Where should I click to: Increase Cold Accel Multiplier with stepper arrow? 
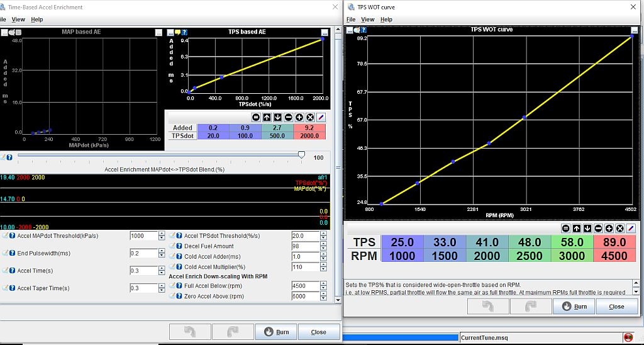323,264
